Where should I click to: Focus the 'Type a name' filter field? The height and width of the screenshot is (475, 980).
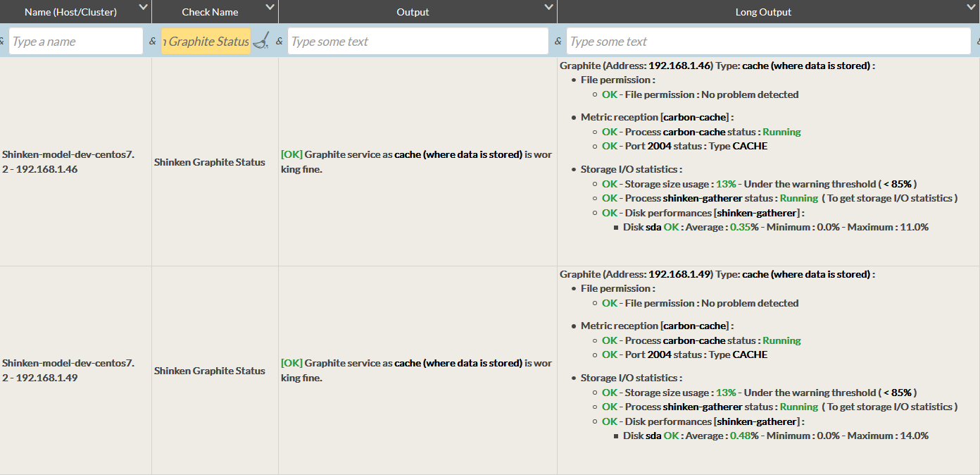75,42
